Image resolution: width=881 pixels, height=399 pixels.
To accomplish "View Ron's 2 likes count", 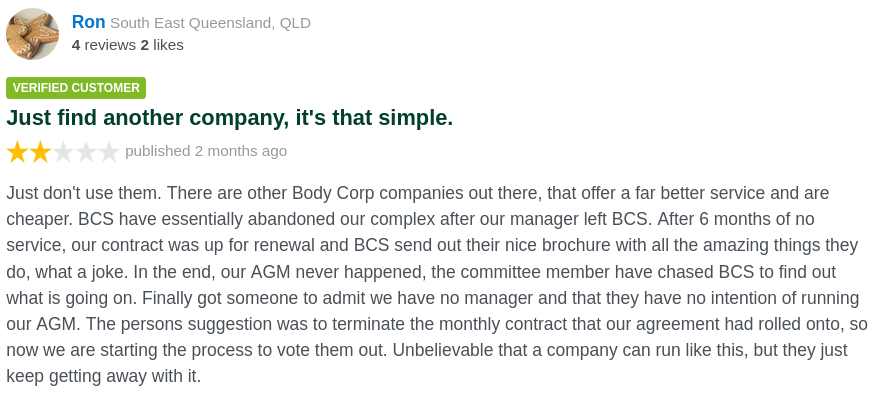I will click(162, 45).
